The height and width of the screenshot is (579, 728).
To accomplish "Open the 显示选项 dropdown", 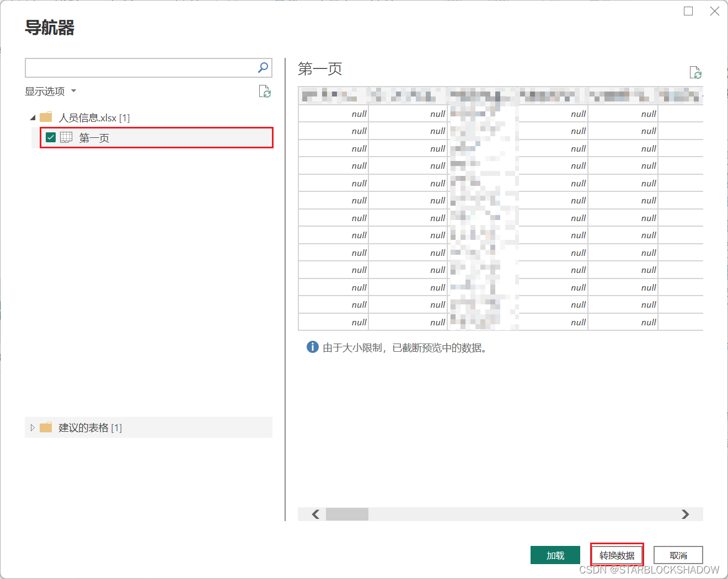I will (50, 91).
